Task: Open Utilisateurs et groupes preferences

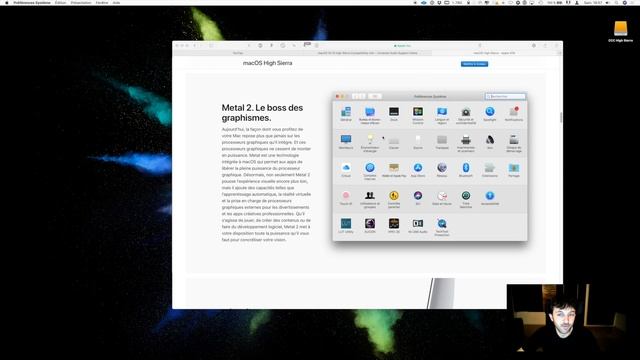Action: (370, 199)
